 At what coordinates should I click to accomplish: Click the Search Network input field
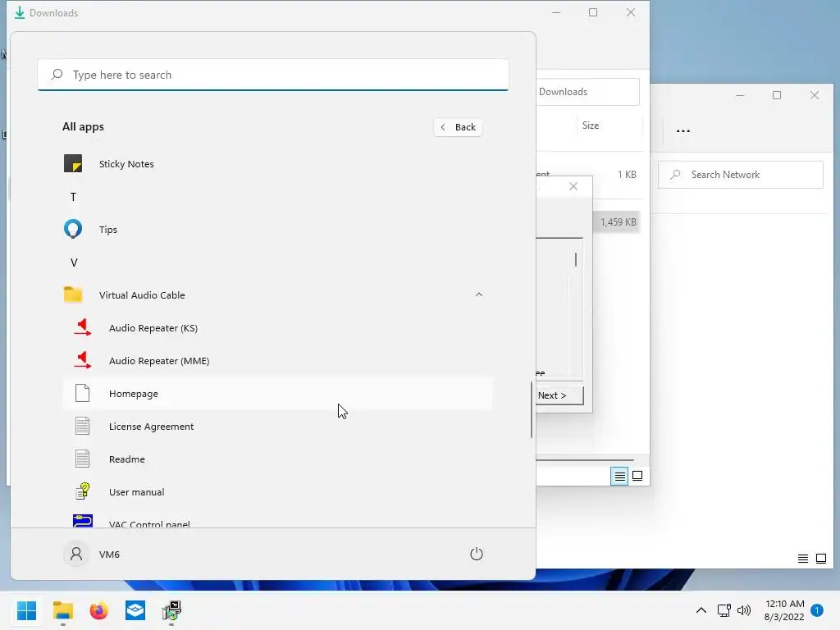point(741,175)
